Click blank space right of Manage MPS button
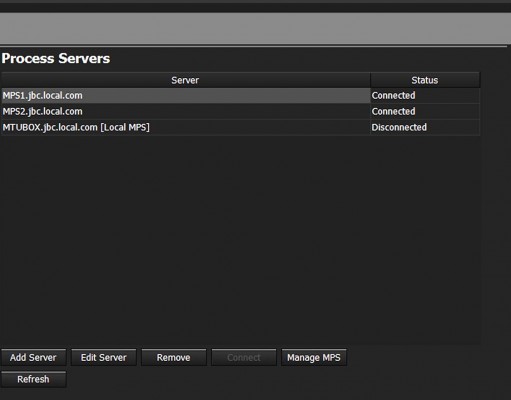511x400 pixels. click(x=413, y=357)
